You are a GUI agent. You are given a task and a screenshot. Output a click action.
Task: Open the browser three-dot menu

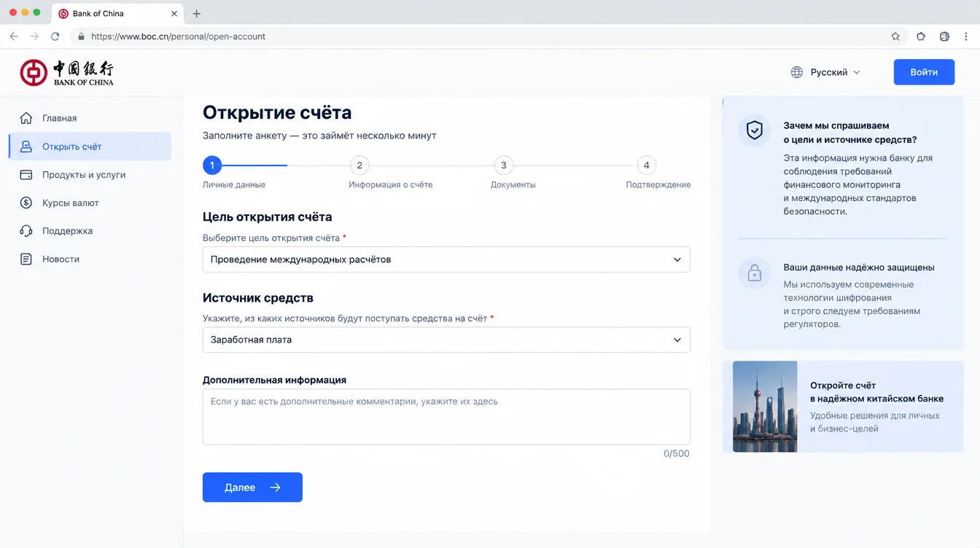click(x=967, y=36)
